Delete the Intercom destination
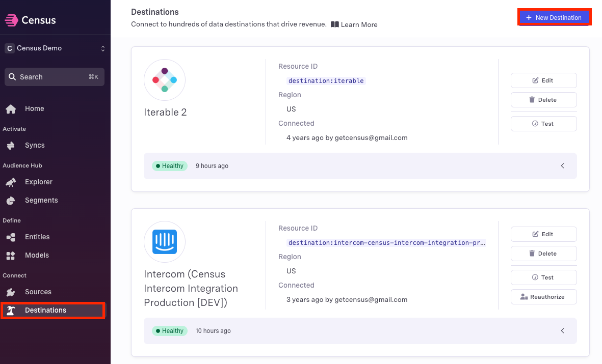The width and height of the screenshot is (602, 364). [x=543, y=254]
